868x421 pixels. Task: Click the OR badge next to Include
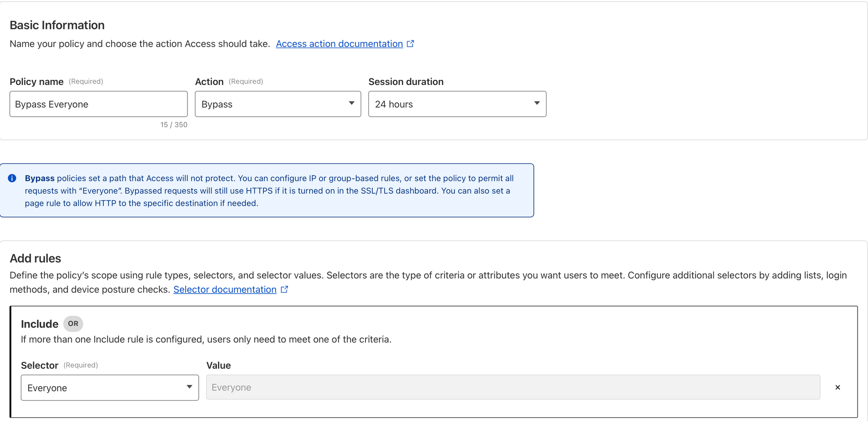[73, 324]
